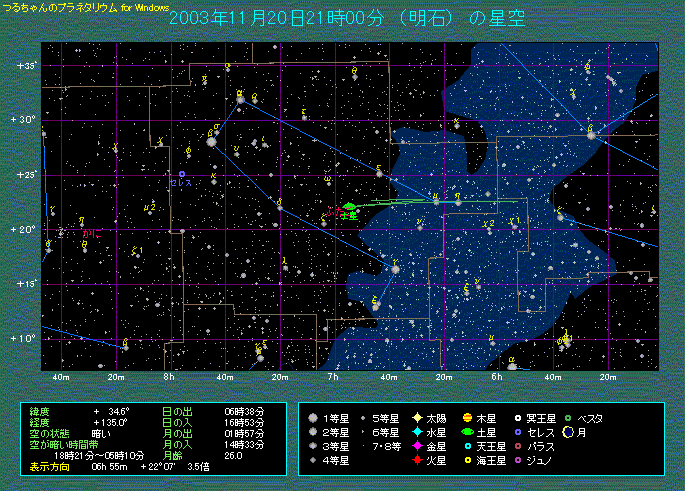Click the blue Ceres marker on the star map
The height and width of the screenshot is (491, 685).
(x=182, y=173)
